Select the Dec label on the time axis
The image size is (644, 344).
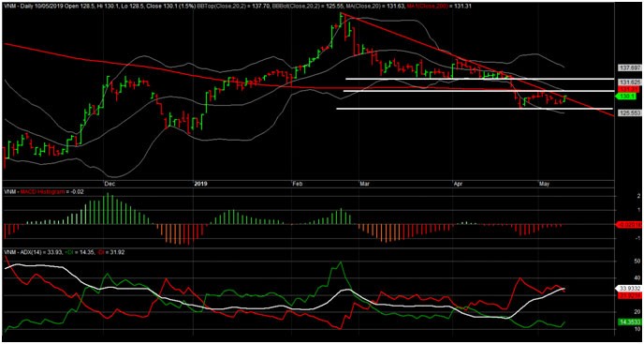point(110,184)
